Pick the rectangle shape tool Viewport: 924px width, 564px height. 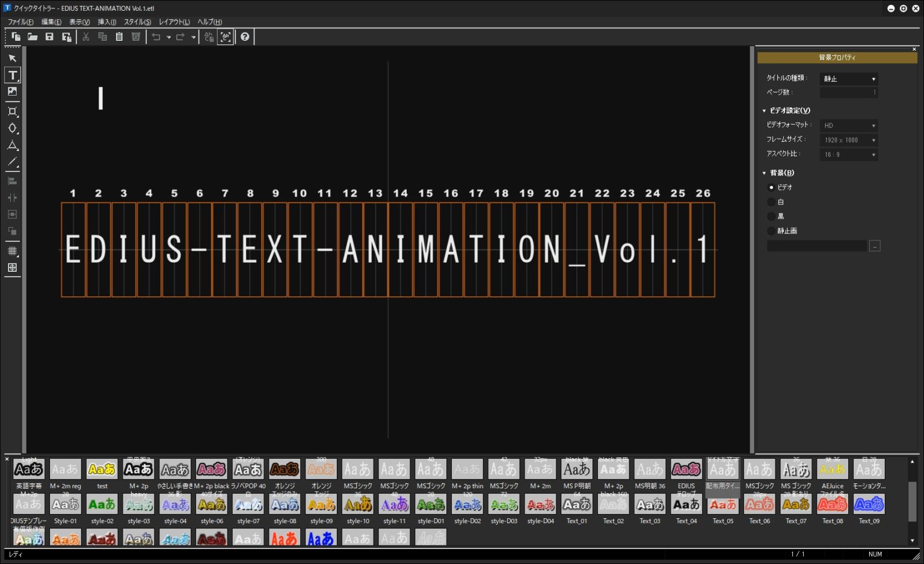(x=12, y=111)
